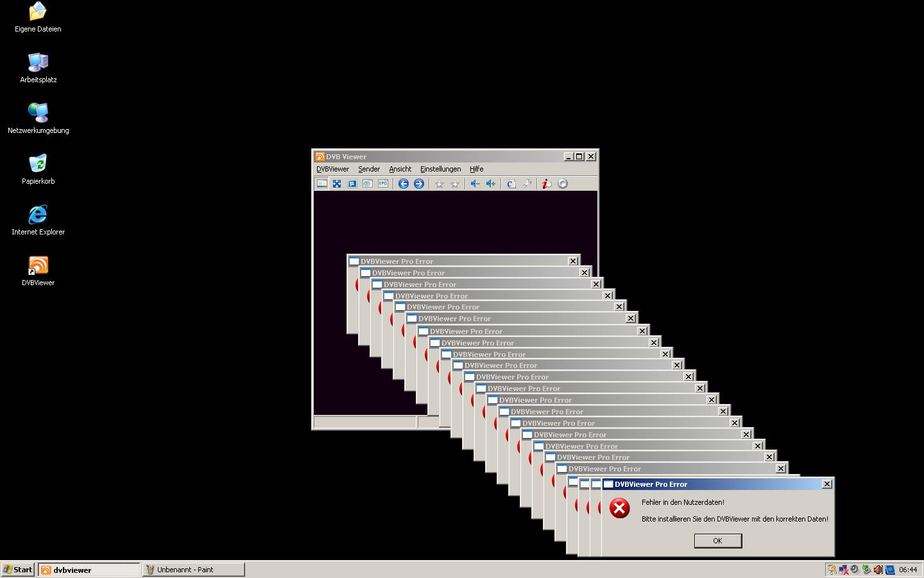This screenshot has width=924, height=578.
Task: Click the "Bitte installieren Sie den DVBViewer" message line
Action: pyautogui.click(x=735, y=519)
